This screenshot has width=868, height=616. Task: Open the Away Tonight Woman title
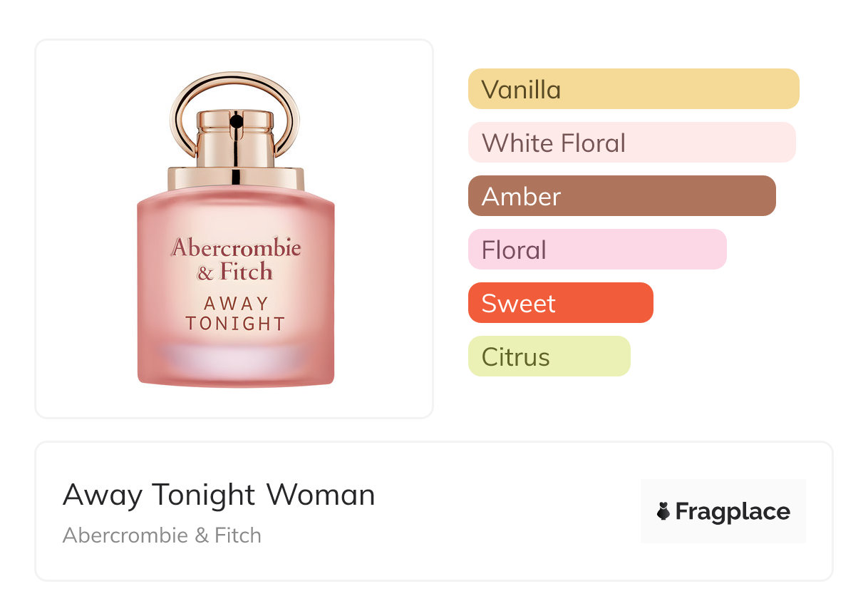(219, 495)
